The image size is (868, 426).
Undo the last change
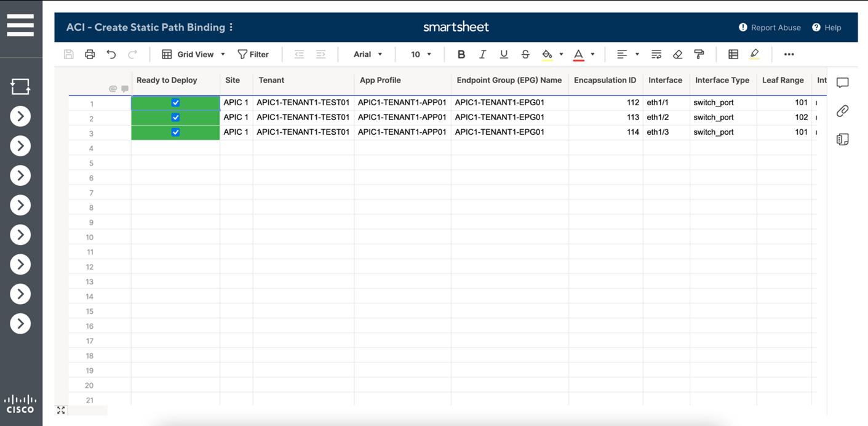[x=111, y=54]
